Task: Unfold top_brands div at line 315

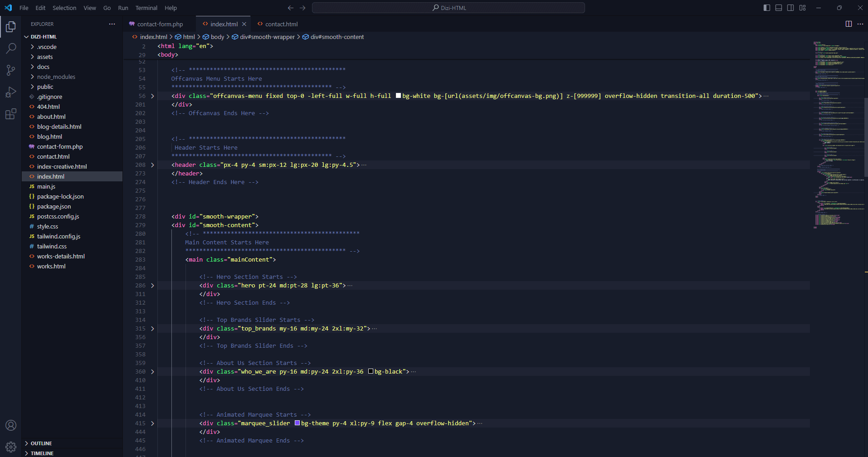Action: (152, 329)
